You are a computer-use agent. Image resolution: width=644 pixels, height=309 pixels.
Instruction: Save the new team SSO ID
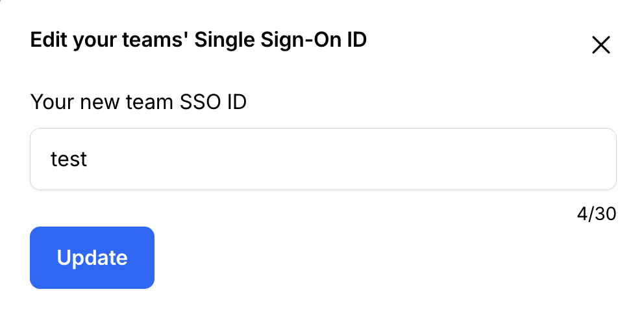click(x=92, y=258)
